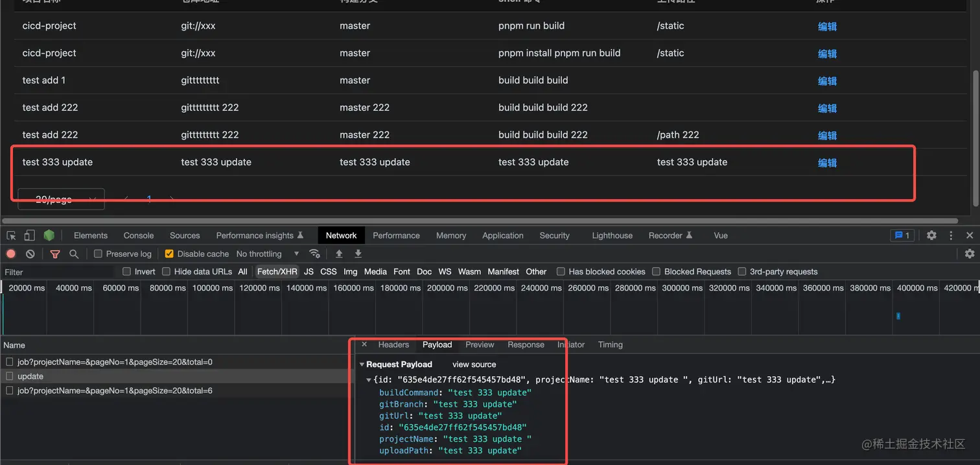
Task: Switch to the Console tab
Action: (x=139, y=235)
